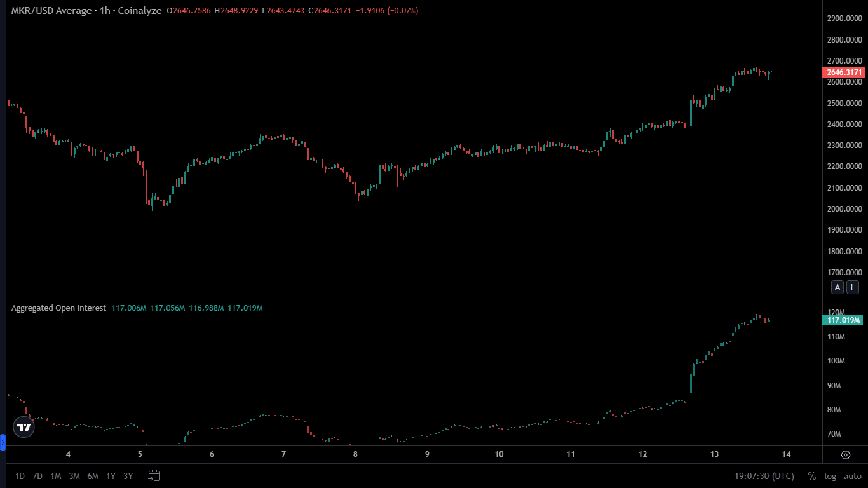Click the 1700.0000 price axis label
The width and height of the screenshot is (868, 488).
click(844, 273)
